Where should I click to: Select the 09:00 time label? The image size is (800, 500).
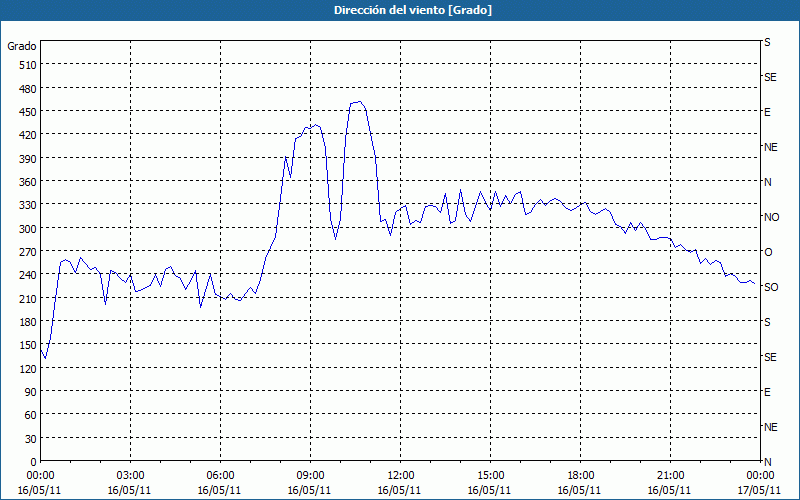[x=310, y=476]
